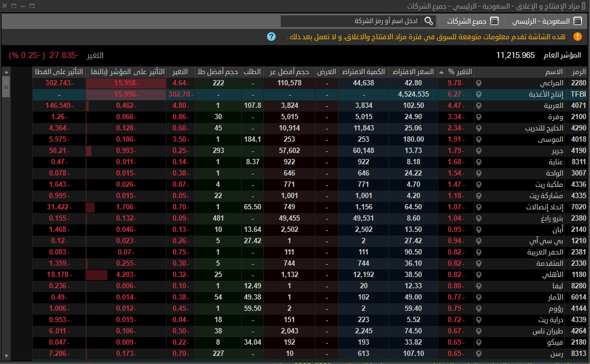Click the general index value 11,215.965
This screenshot has height=364, width=590.
point(515,55)
